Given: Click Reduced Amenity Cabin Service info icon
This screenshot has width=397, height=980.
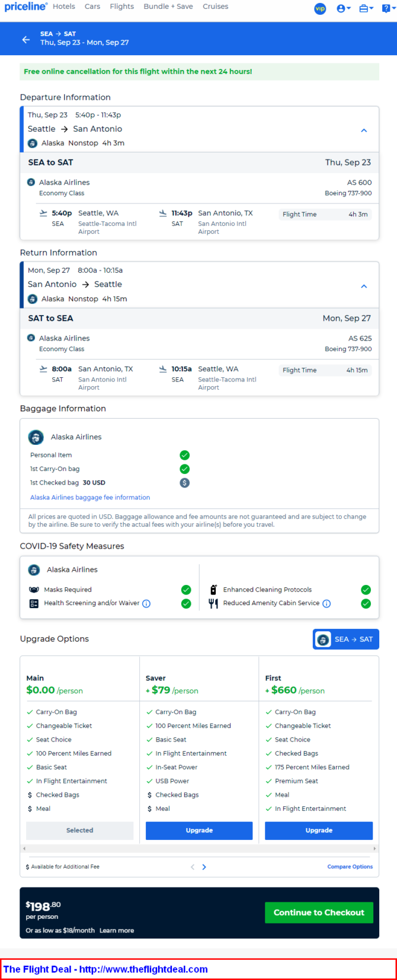Looking at the screenshot, I should pyautogui.click(x=326, y=604).
